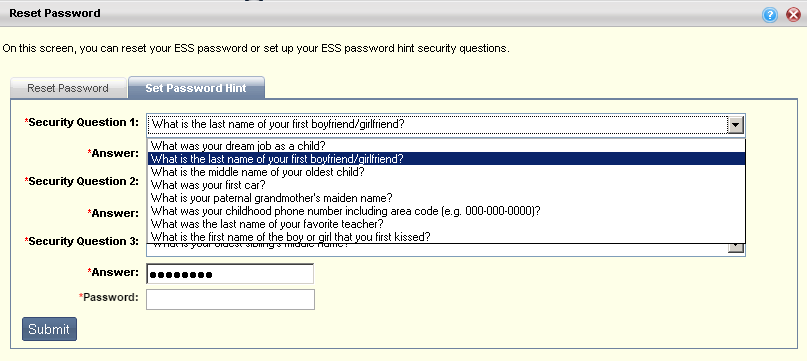Click the Security Question 3 combo box
Image resolution: width=807 pixels, height=361 pixels.
tap(446, 249)
